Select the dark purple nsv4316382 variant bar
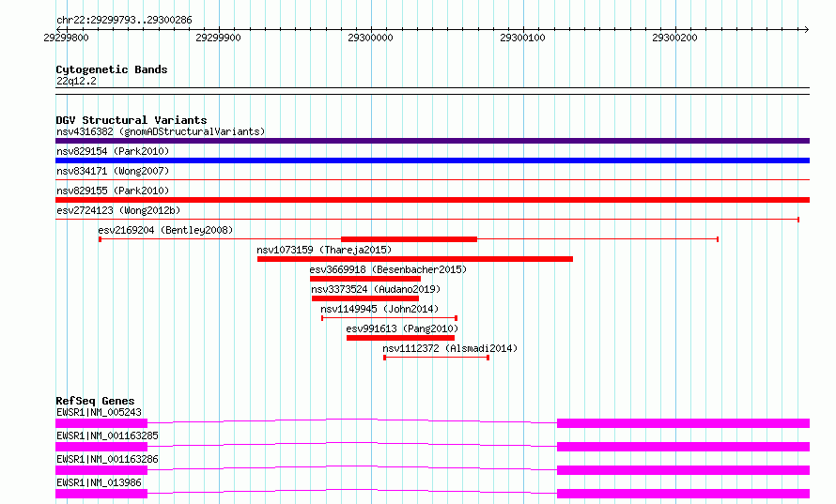The image size is (836, 504). pos(432,141)
